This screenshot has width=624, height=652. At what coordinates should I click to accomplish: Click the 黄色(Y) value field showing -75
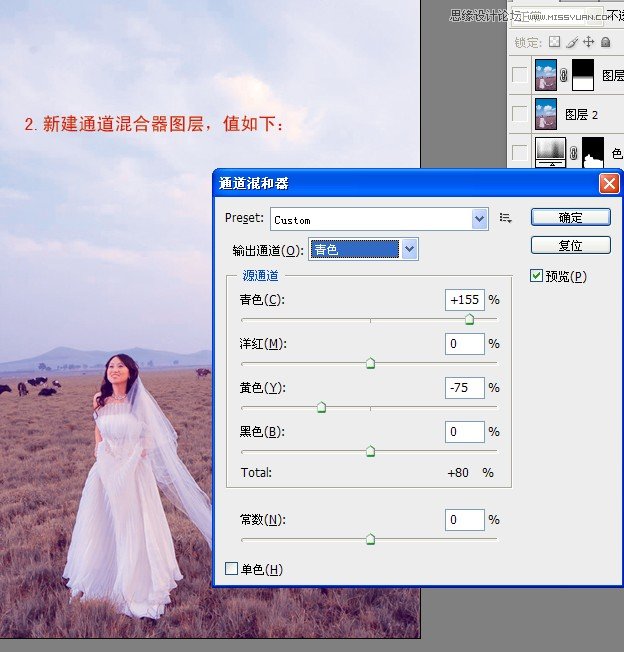tap(465, 388)
